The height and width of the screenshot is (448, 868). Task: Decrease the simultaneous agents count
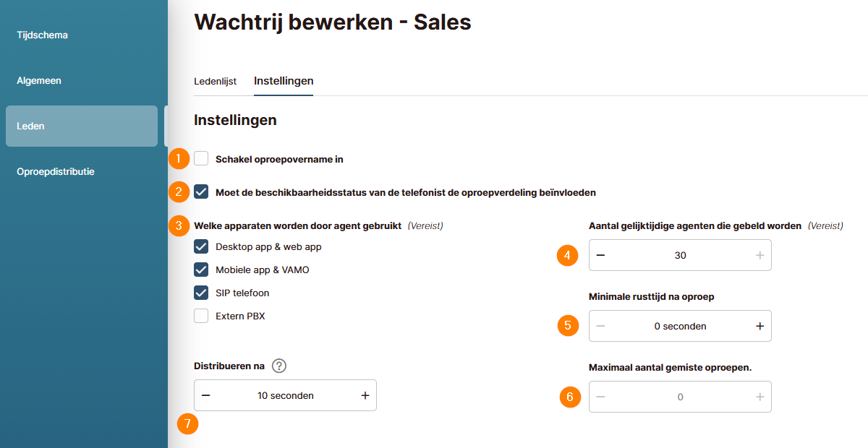pos(600,255)
